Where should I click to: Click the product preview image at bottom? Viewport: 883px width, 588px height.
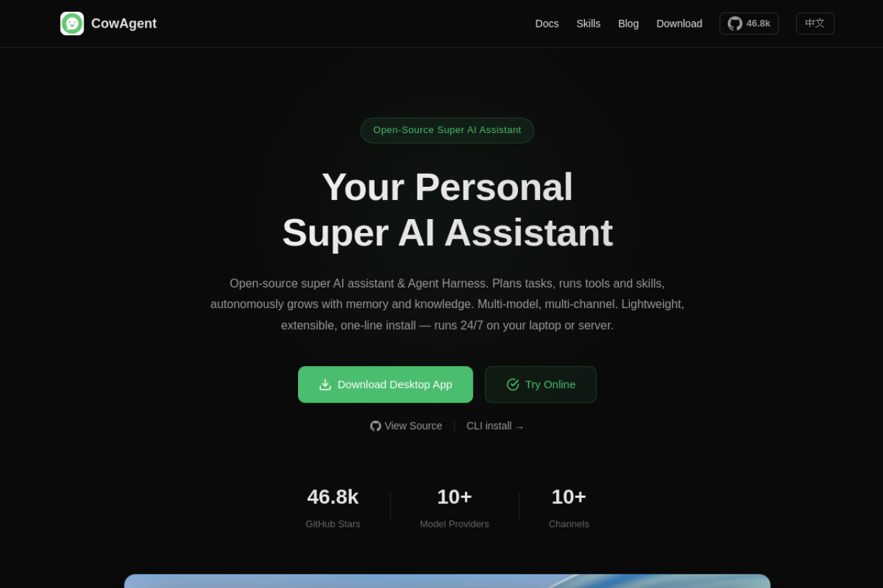447,581
